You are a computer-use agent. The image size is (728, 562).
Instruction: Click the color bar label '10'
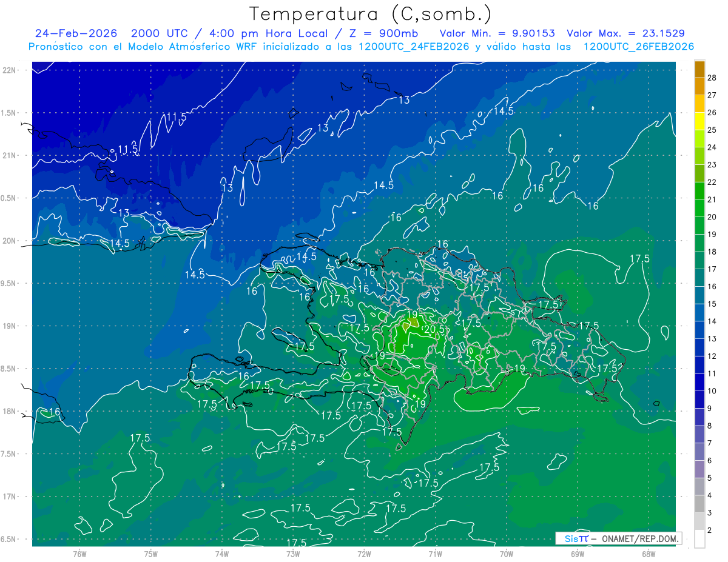pos(712,391)
